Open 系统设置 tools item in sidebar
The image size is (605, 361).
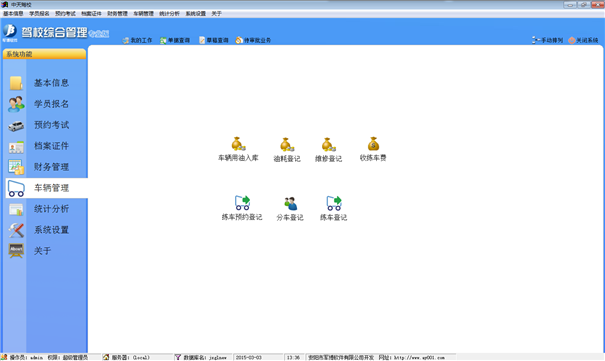46,230
